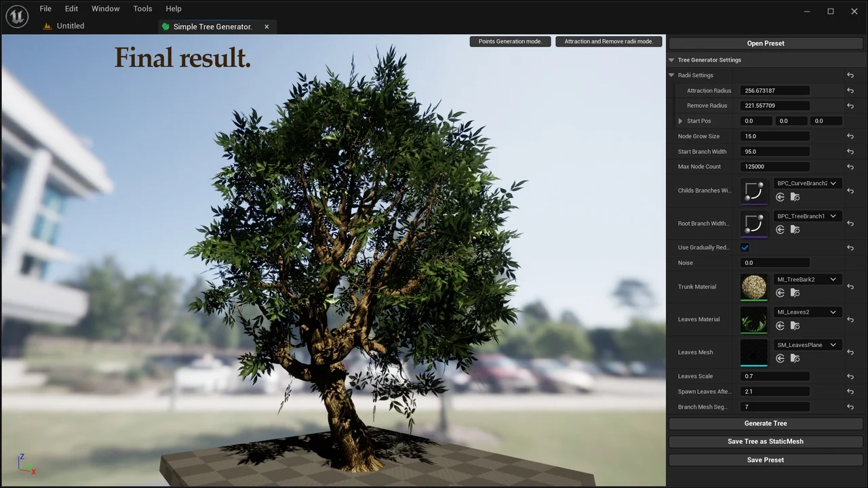This screenshot has width=868, height=488.
Task: Expand the Start Pos property
Action: 681,121
